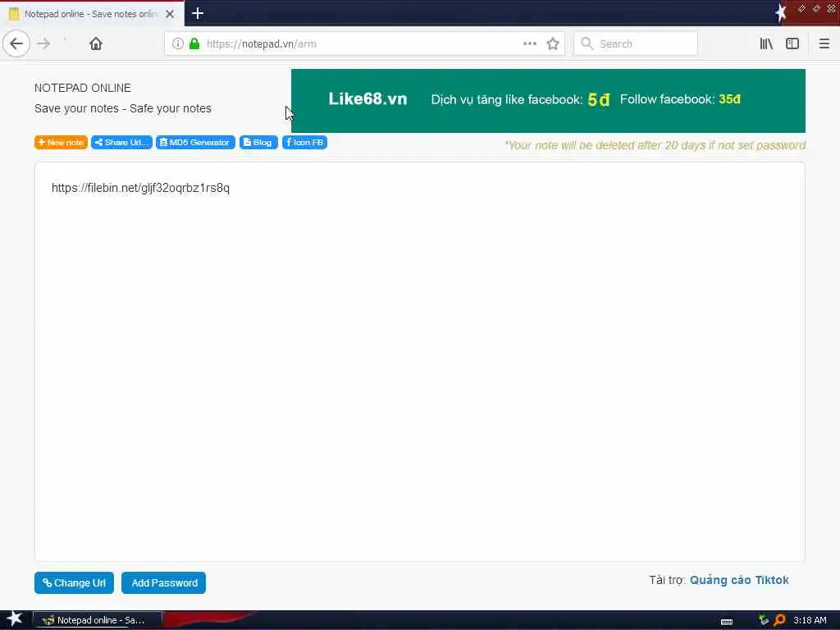Click the filebin.net URL text in note
840x630 pixels.
coord(140,188)
